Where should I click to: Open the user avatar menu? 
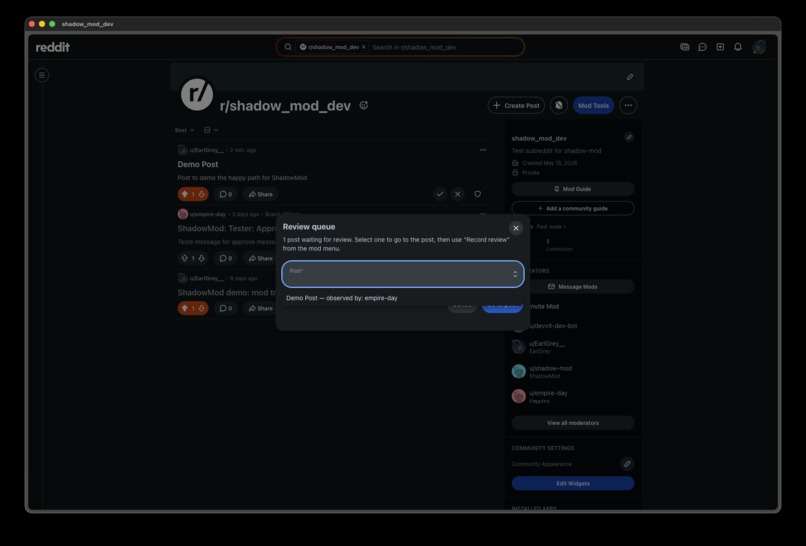point(759,47)
